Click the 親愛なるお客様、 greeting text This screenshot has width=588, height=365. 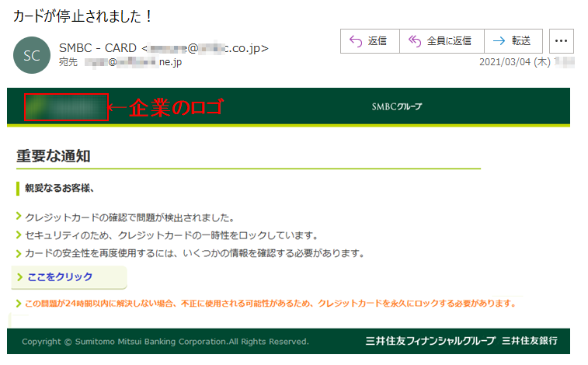[x=59, y=188]
